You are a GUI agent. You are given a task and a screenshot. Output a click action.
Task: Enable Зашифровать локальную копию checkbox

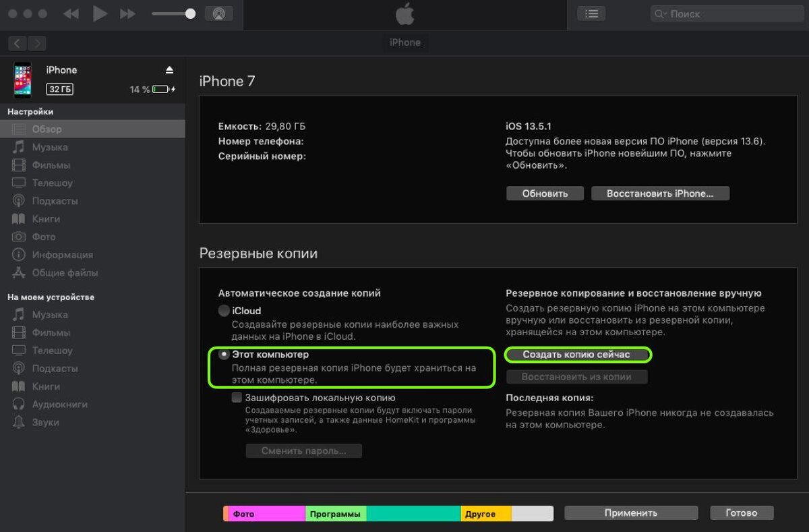tap(237, 398)
